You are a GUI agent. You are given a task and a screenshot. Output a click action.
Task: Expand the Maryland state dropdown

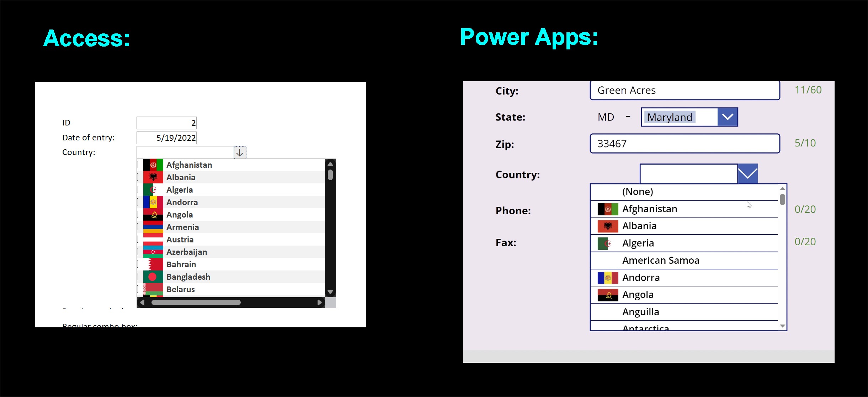(728, 117)
